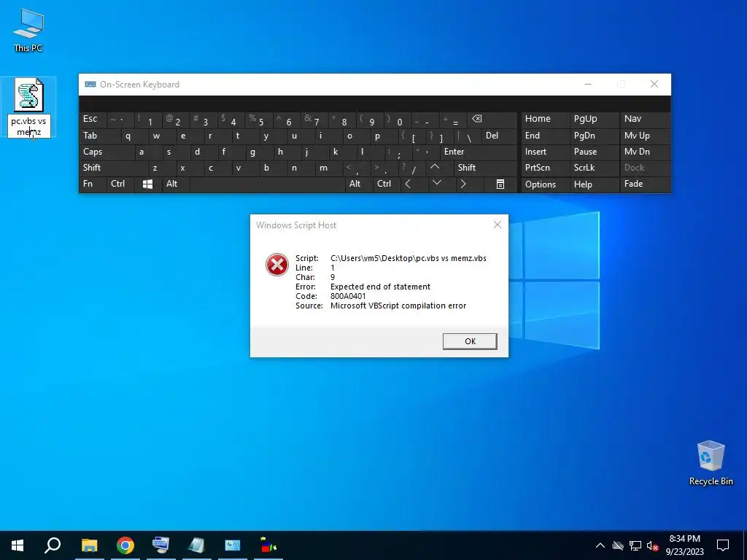Image resolution: width=747 pixels, height=560 pixels.
Task: Click the Insert key
Action: click(x=545, y=152)
